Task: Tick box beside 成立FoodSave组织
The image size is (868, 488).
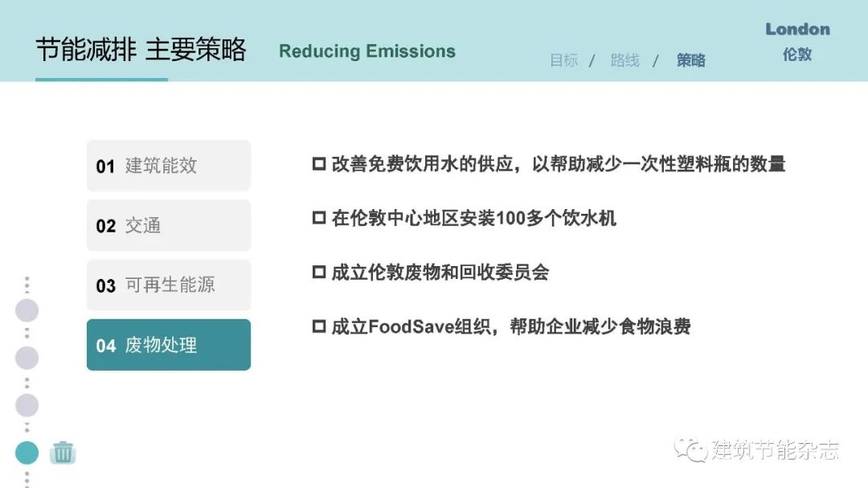Action: coord(319,326)
